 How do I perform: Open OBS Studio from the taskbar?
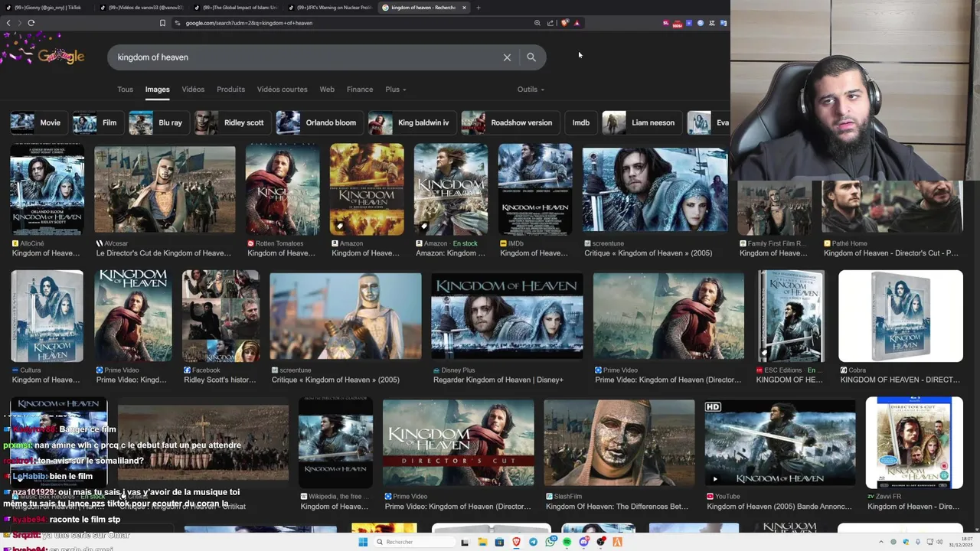[601, 542]
